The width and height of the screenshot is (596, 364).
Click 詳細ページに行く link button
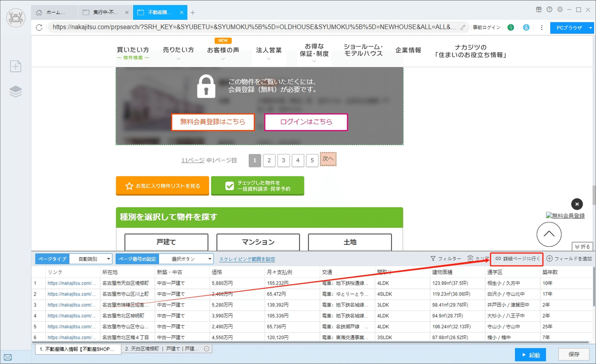click(517, 259)
